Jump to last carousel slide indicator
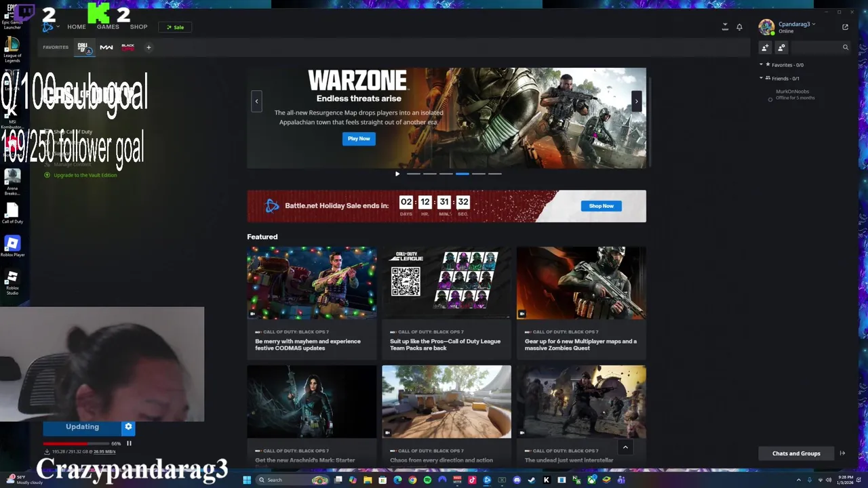This screenshot has height=488, width=868. point(494,174)
